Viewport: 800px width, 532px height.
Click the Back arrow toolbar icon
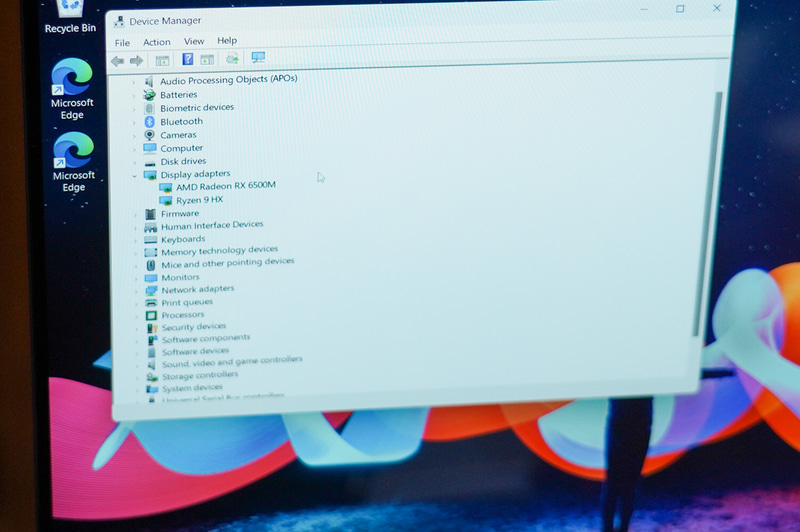point(118,61)
